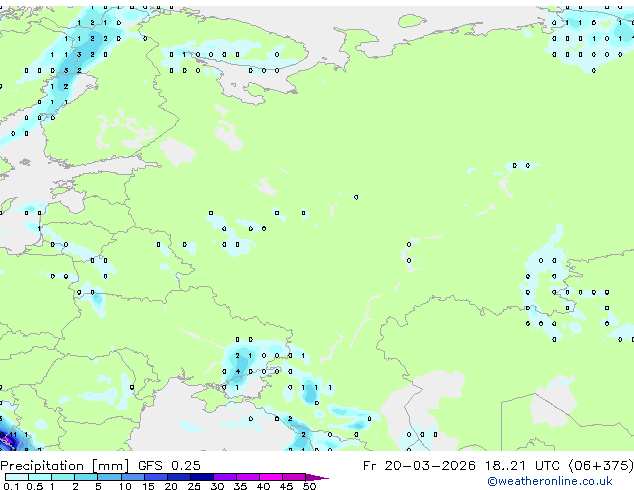Image resolution: width=634 pixels, height=490 pixels.
Task: Click the 20–25 mm legend swatch
Action: [x=178, y=477]
